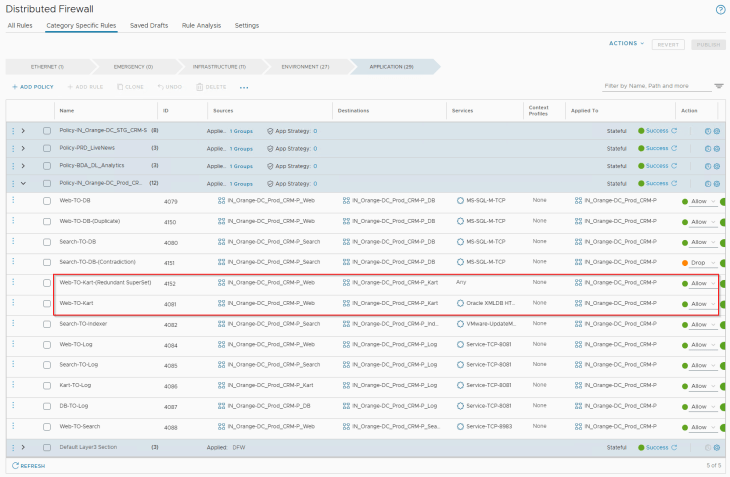Tick the Policy-PRD_LiveNews checkbox
Image resolution: width=730 pixels, height=477 pixels.
click(47, 148)
